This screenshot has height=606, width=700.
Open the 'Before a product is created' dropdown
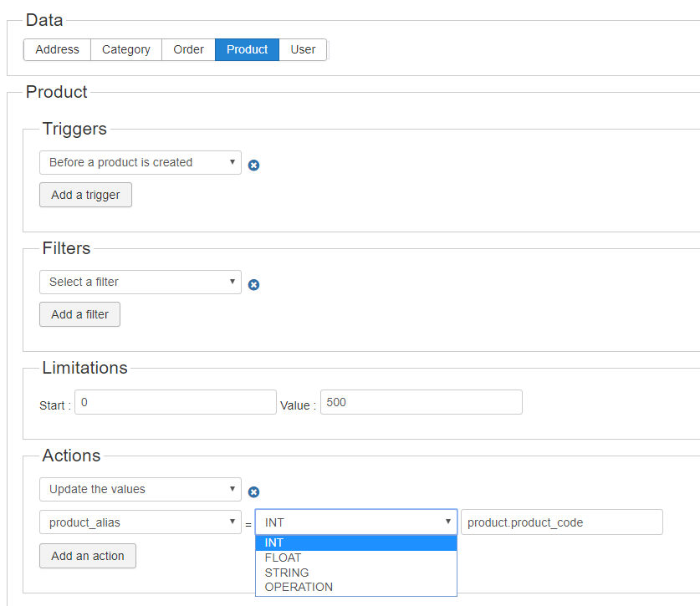[141, 162]
